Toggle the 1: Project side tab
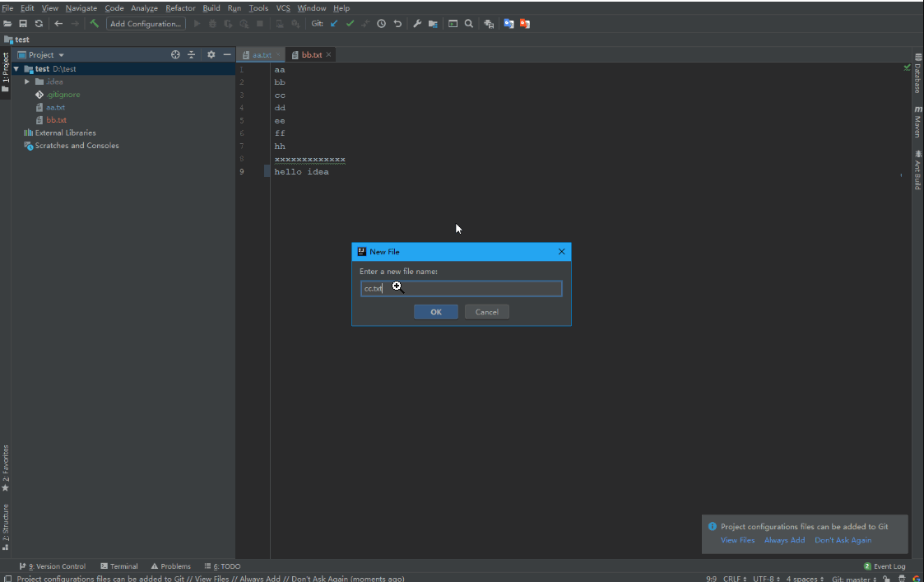The width and height of the screenshot is (924, 582). (5, 72)
